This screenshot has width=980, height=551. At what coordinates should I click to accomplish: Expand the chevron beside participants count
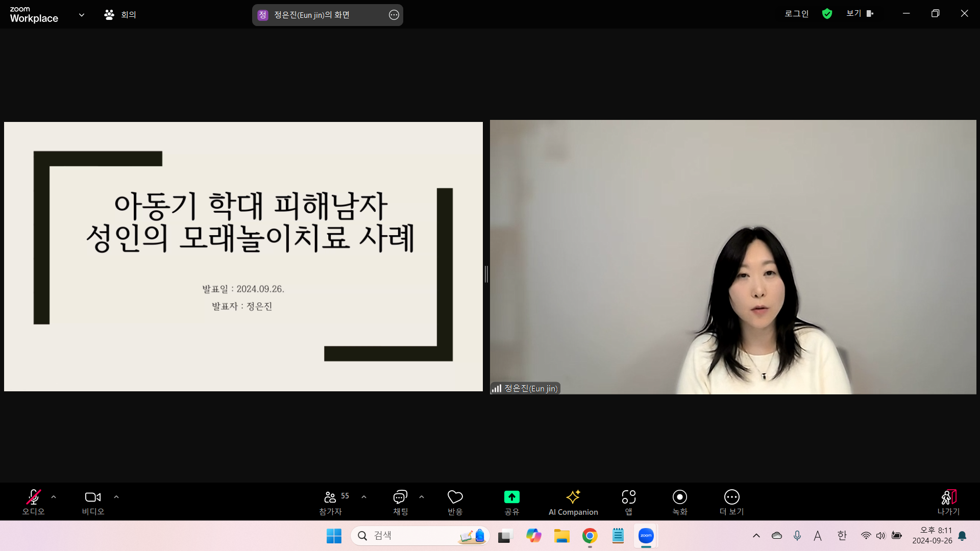[364, 497]
